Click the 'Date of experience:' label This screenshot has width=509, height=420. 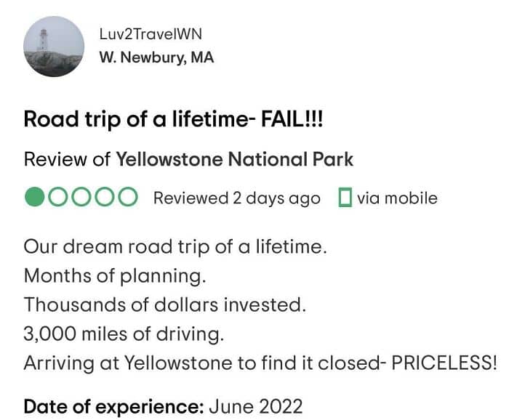pyautogui.click(x=113, y=406)
